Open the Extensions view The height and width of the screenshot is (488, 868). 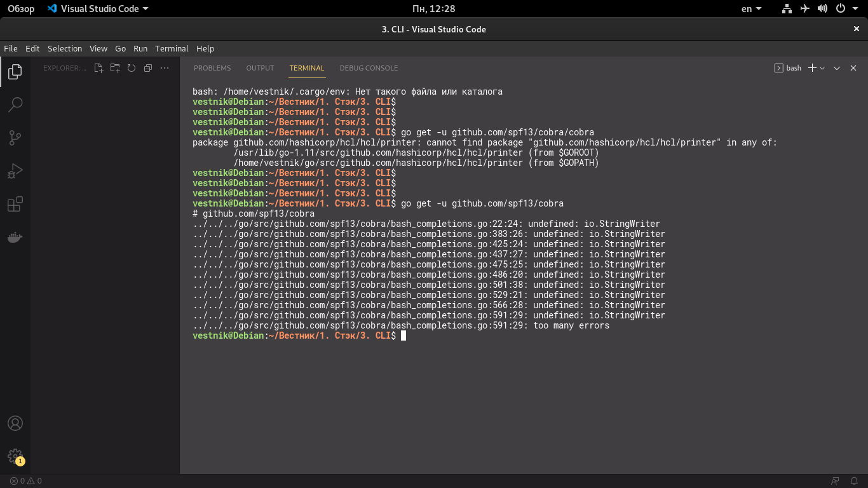[15, 204]
